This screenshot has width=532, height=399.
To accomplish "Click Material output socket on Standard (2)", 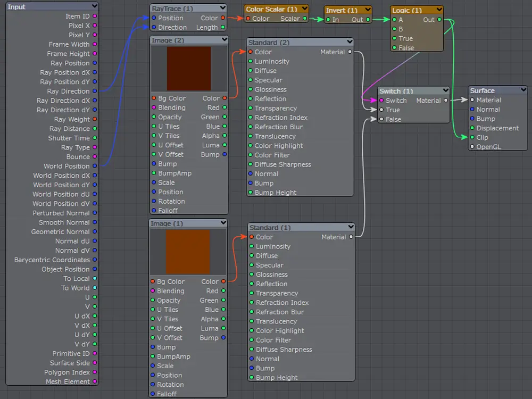I will [x=350, y=52].
